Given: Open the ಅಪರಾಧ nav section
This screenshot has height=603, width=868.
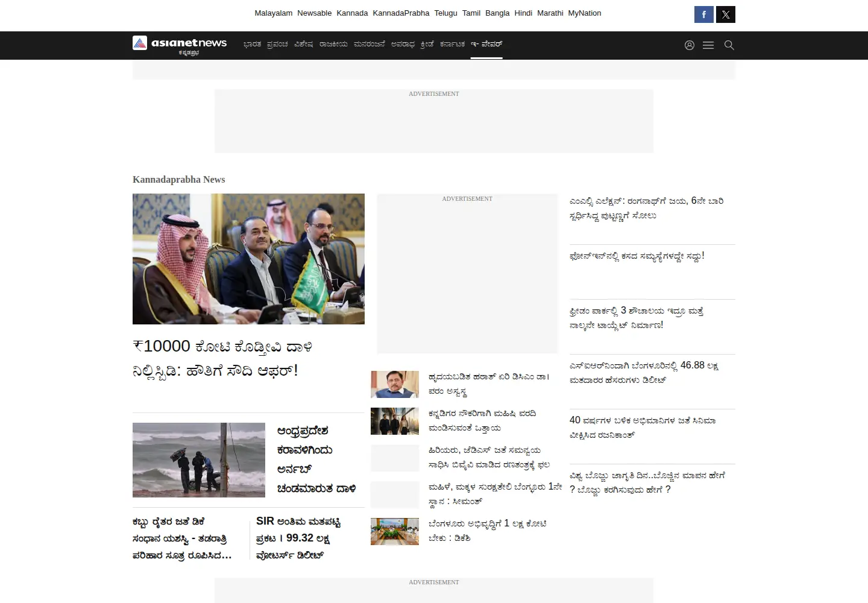Looking at the screenshot, I should click(403, 45).
